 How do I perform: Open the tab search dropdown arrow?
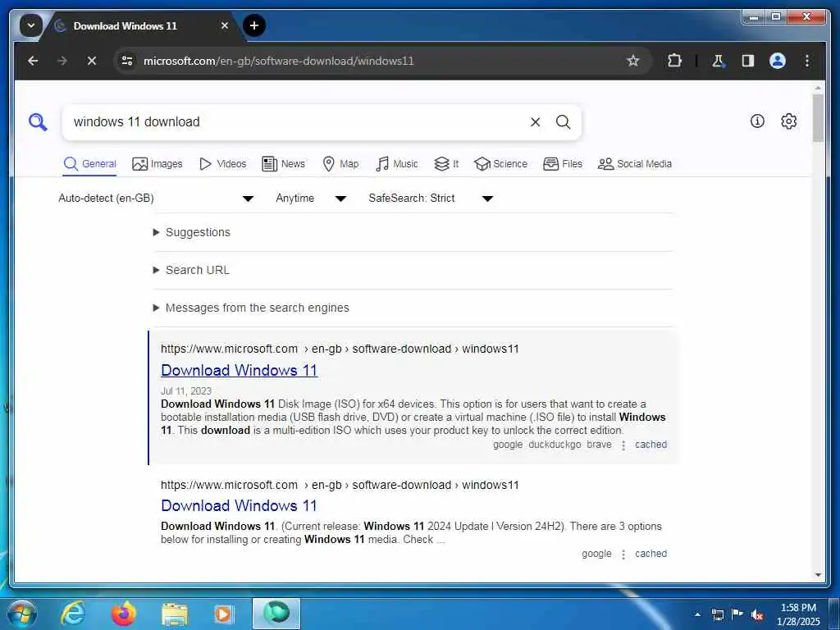30,25
